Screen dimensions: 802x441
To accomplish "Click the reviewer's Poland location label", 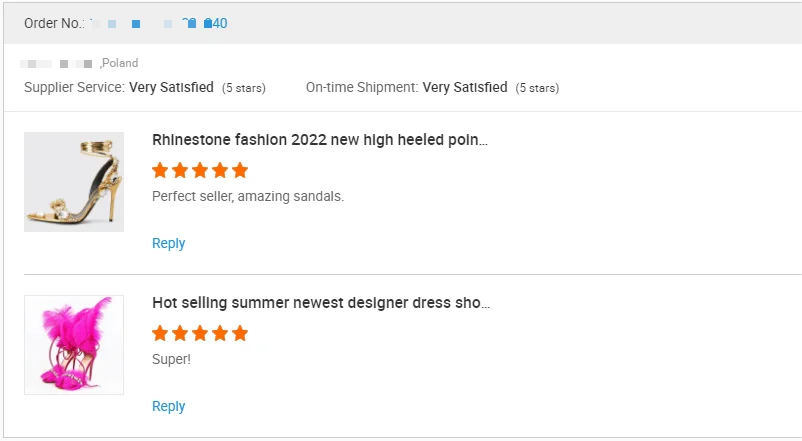I will (x=119, y=63).
